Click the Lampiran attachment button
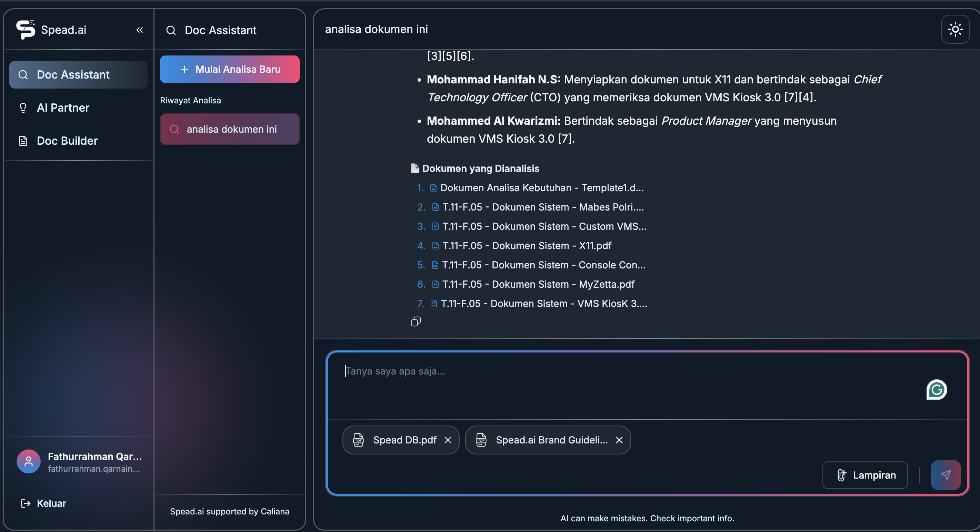 pyautogui.click(x=865, y=475)
